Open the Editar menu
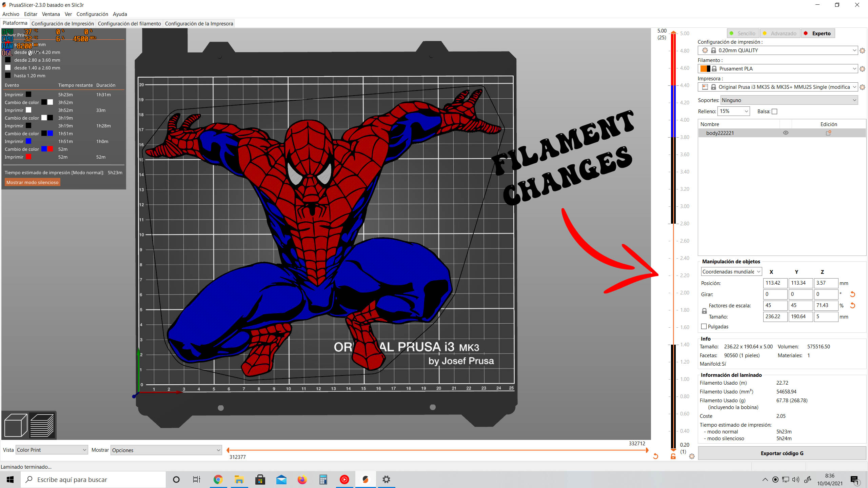 31,14
